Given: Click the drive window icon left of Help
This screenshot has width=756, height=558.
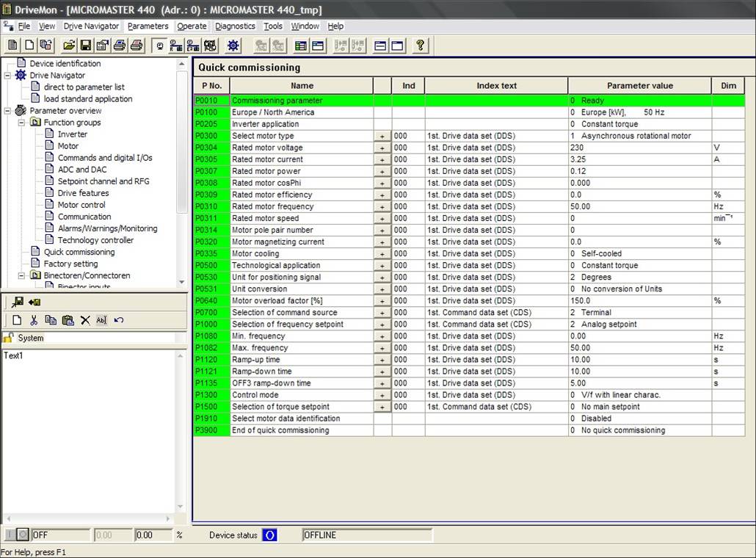Looking at the screenshot, I should (x=397, y=46).
